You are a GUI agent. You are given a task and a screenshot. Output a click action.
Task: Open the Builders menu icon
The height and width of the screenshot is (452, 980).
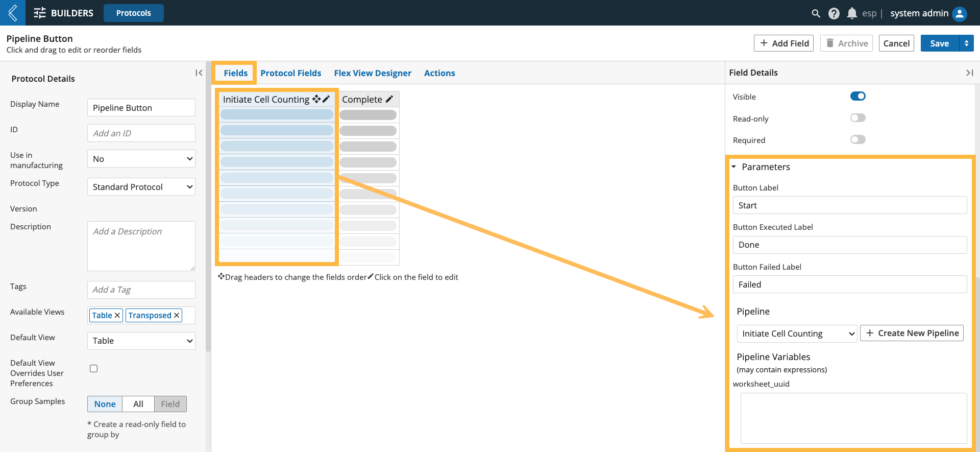pos(40,13)
